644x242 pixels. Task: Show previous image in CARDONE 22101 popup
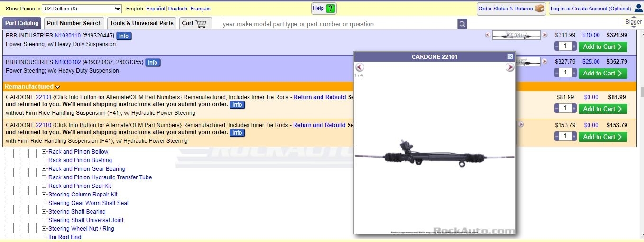tap(359, 67)
